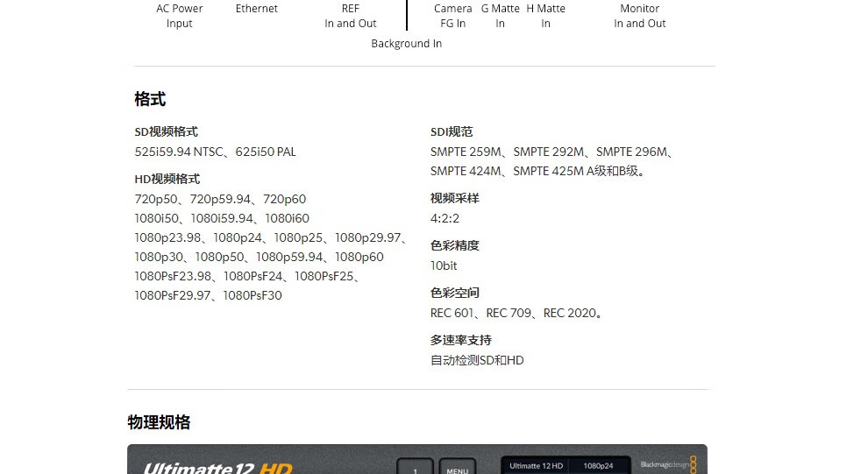Click the line starting with 1080p30
868x474 pixels.
click(259, 258)
